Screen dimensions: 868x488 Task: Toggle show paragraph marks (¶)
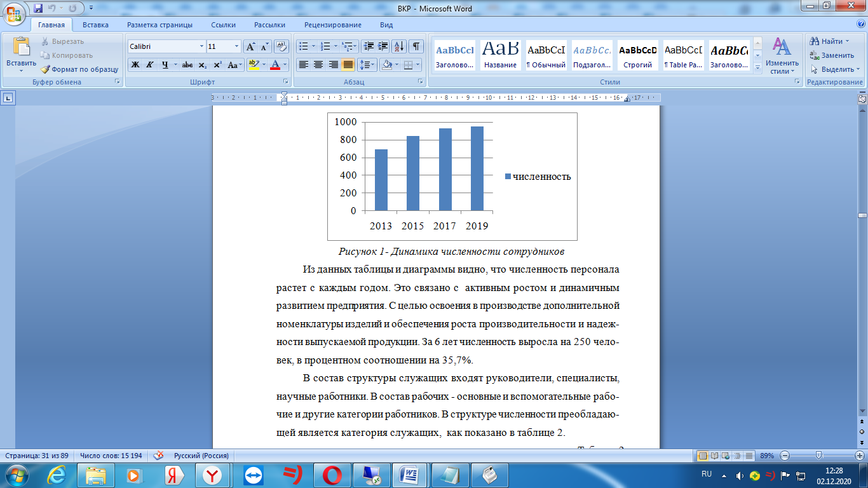(417, 46)
